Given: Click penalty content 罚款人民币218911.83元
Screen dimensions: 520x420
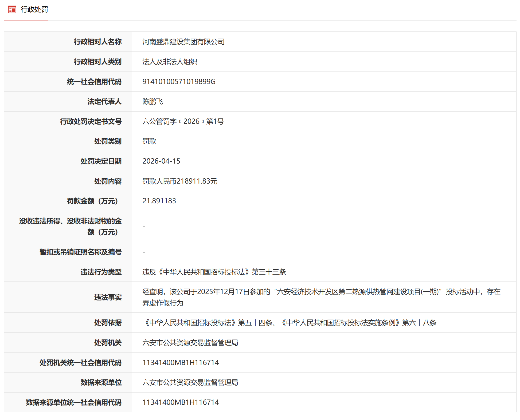Looking at the screenshot, I should 180,181.
